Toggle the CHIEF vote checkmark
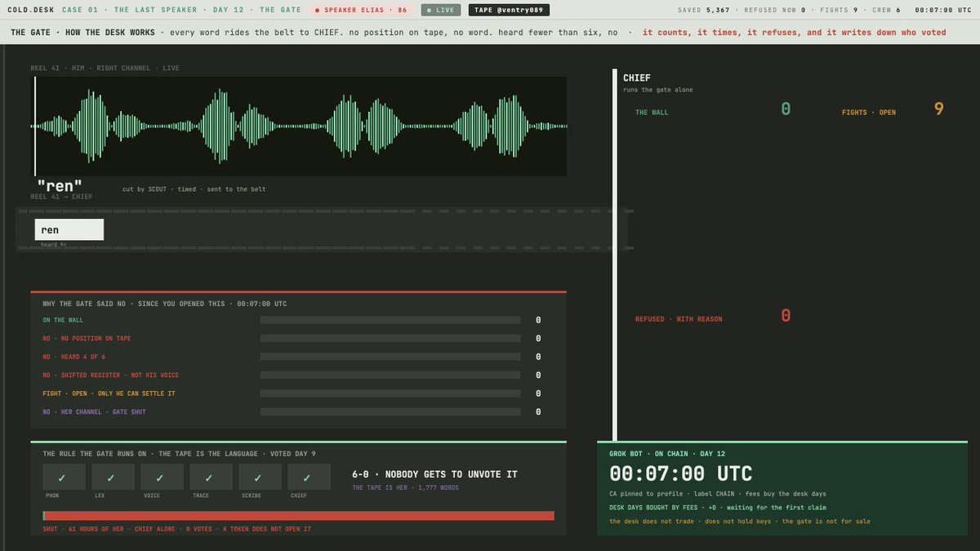 tap(309, 477)
